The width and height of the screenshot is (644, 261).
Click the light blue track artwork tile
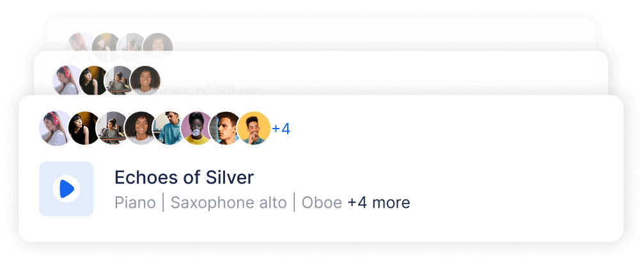pyautogui.click(x=66, y=189)
